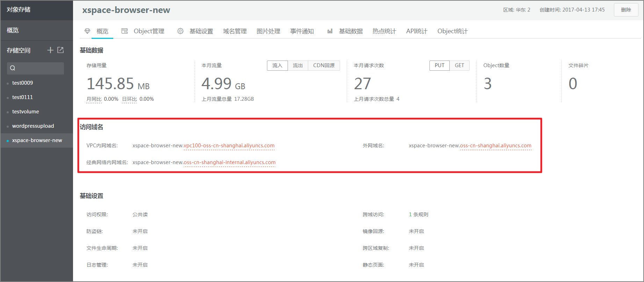Focus the bucket search input field
This screenshot has height=282, width=644.
pos(35,68)
